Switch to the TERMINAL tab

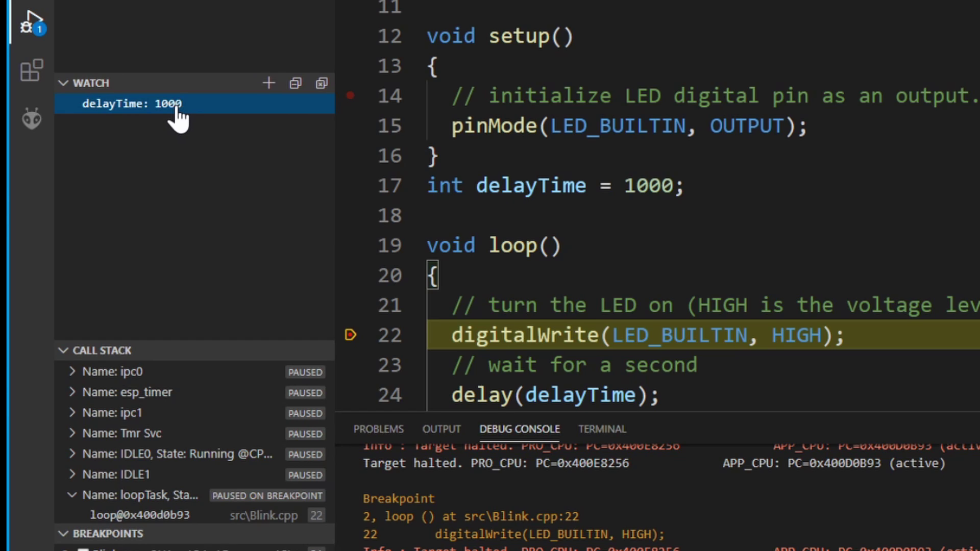602,429
